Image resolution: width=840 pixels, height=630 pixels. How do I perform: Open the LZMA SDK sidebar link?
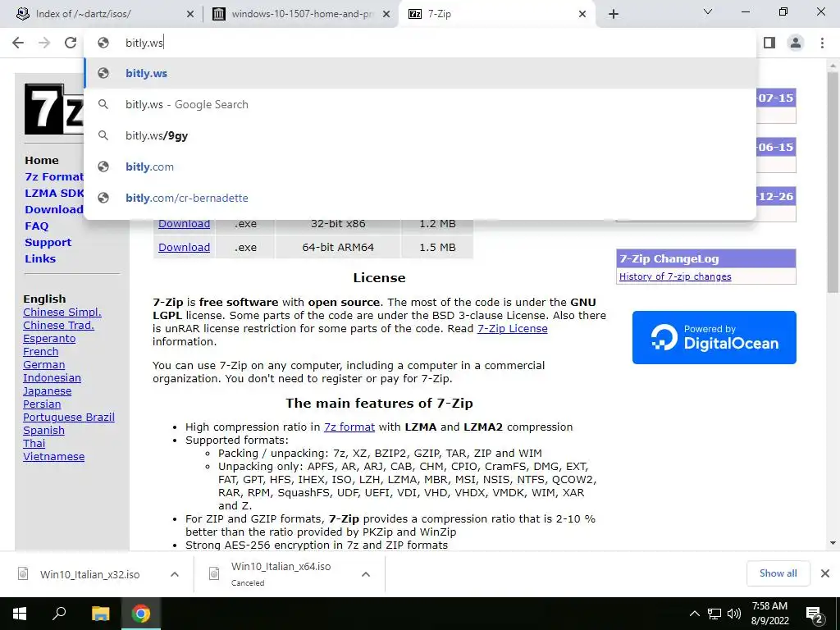point(54,193)
